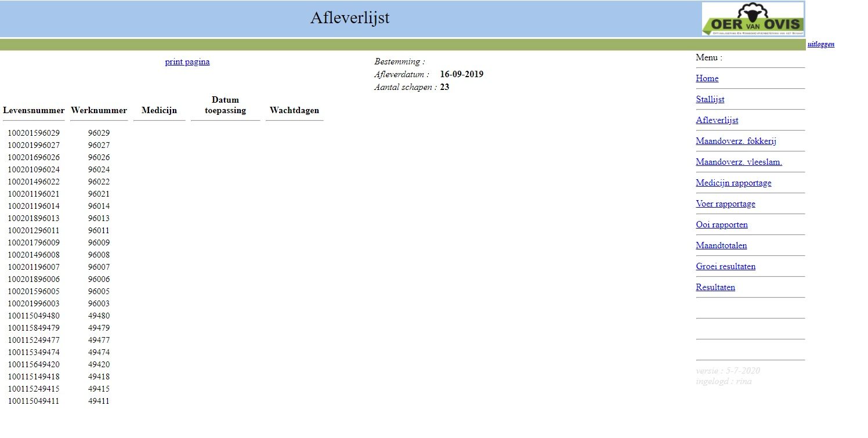The image size is (868, 438).
Task: Open Groei resultaten page
Action: click(x=725, y=266)
